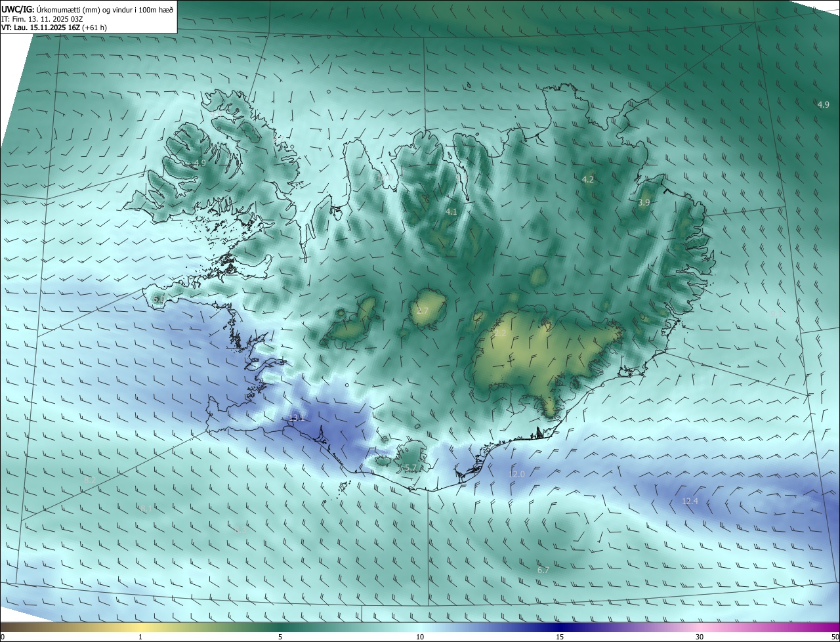Screen dimensions: 840x642
Task: Click the 5.7 value on the small southern glacier
Action: click(411, 467)
